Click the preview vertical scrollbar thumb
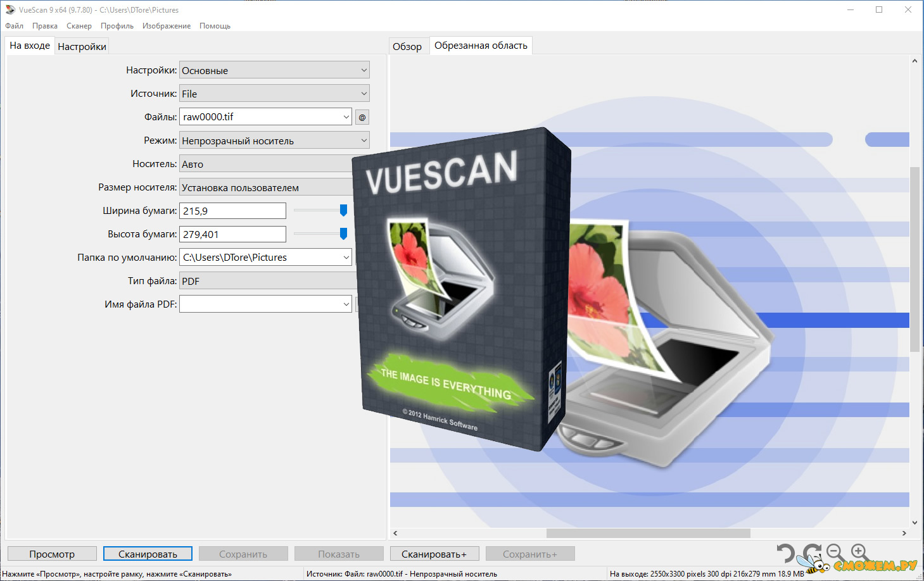 coord(915,259)
